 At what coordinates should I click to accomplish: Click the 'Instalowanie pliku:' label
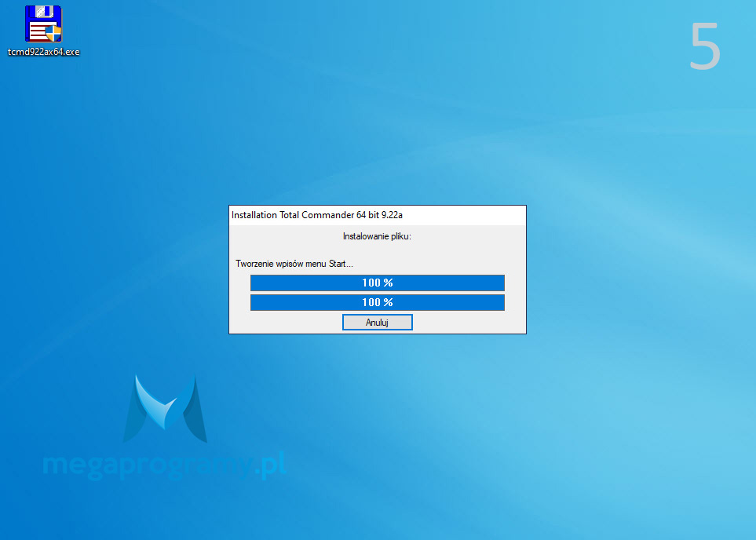(x=377, y=236)
